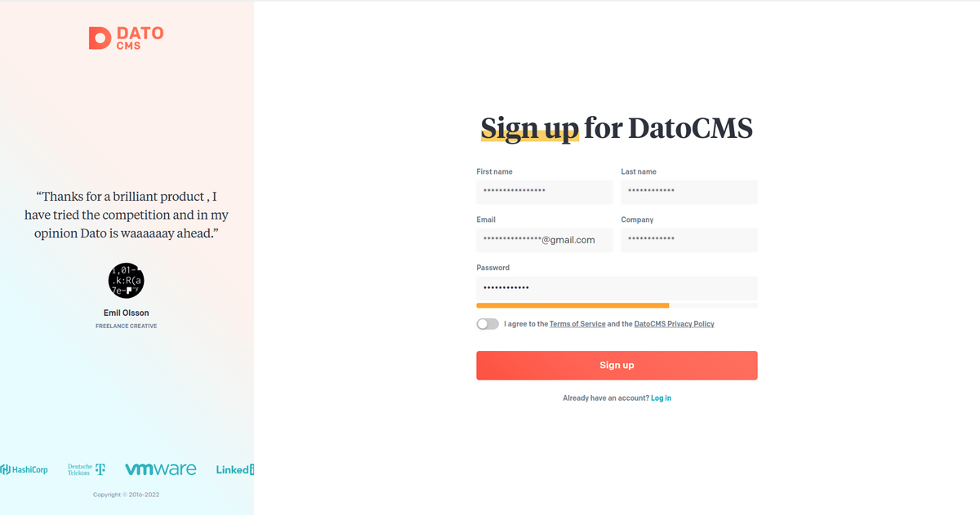Select the Email input field
The image size is (980, 515).
(x=545, y=240)
